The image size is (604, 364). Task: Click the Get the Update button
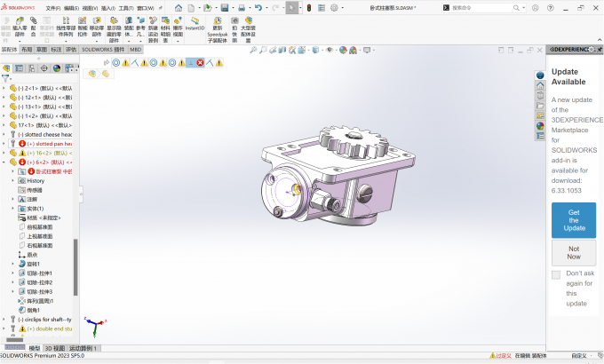574,220
